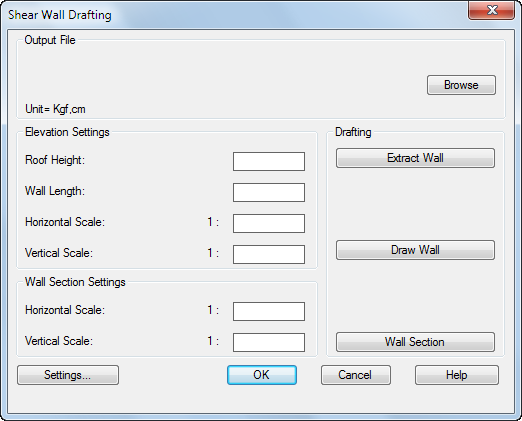Image resolution: width=522 pixels, height=421 pixels.
Task: Focus the Wall Length input field
Action: (269, 192)
